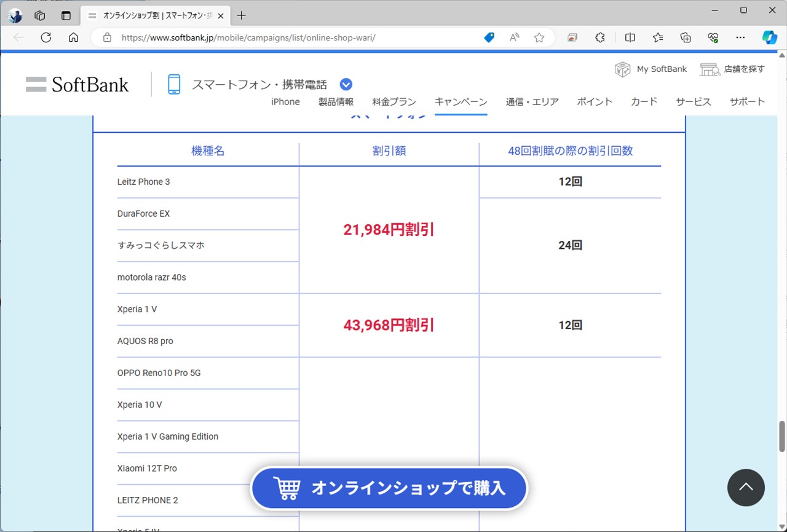Click the 24回 installment count cell
This screenshot has width=787, height=532.
pos(571,246)
